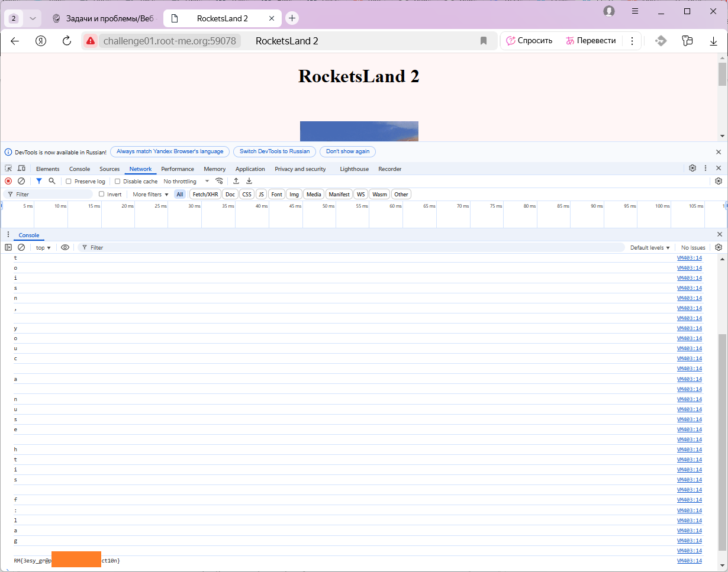
Task: Open the Yandex home Я icon
Action: pos(41,41)
